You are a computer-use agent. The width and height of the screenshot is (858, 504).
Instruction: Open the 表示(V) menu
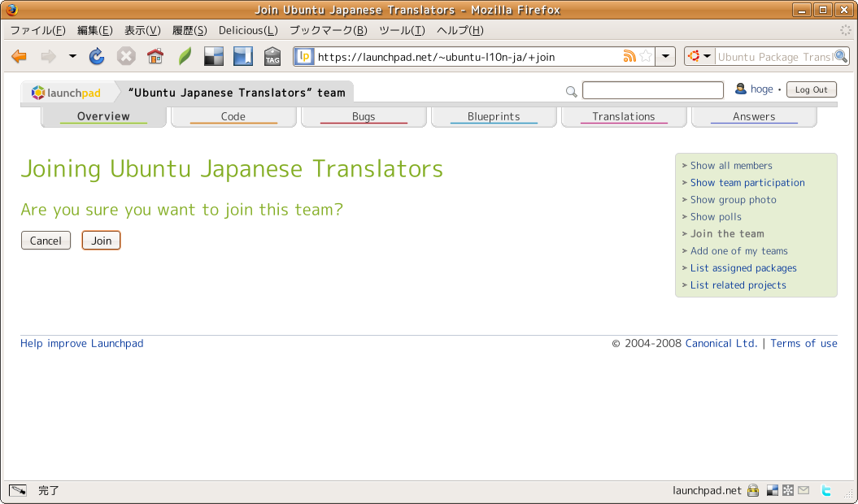click(x=142, y=31)
